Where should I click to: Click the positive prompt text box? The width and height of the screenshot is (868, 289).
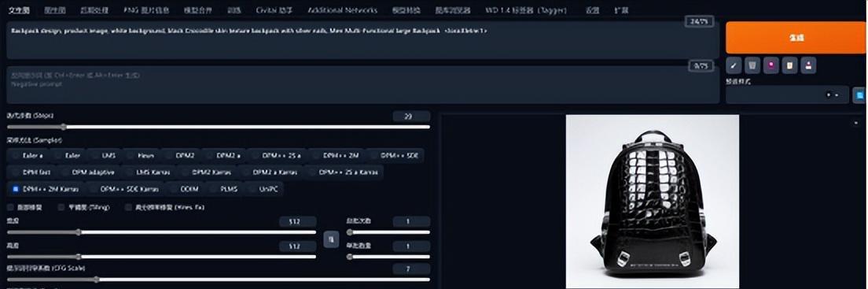[362, 40]
